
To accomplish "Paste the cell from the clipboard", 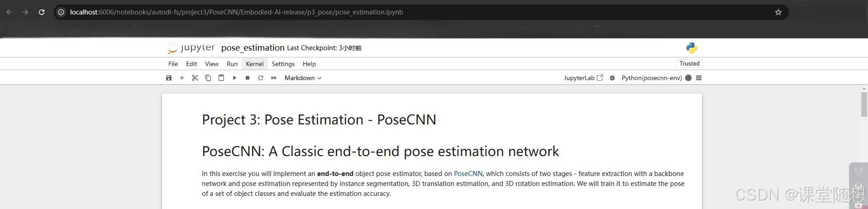I will pyautogui.click(x=221, y=78).
